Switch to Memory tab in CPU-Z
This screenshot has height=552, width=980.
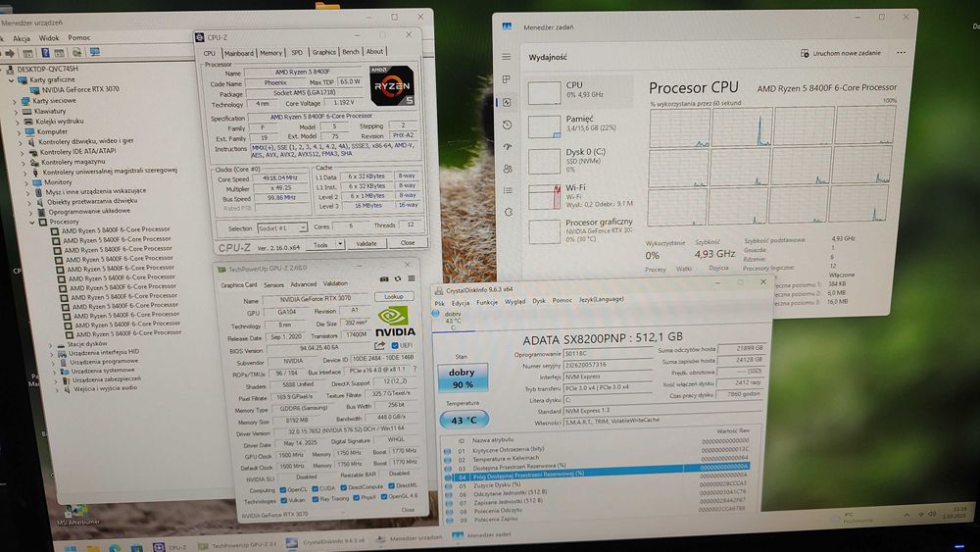[270, 53]
